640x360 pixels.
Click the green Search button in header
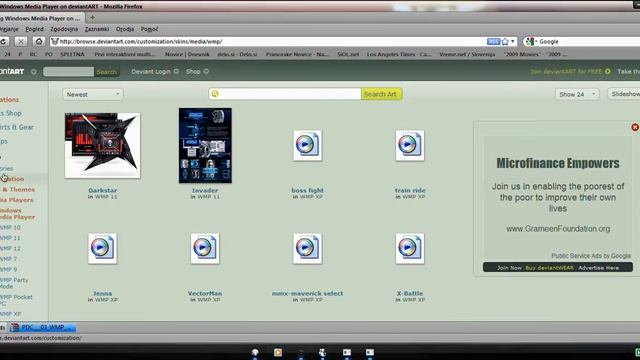pos(107,72)
